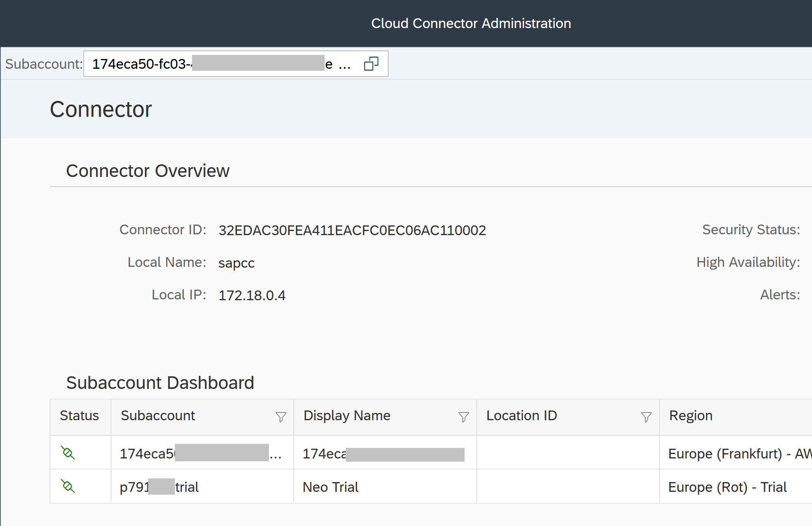Select the Neo Trial display name cell
This screenshot has height=526, width=812.
pos(330,487)
